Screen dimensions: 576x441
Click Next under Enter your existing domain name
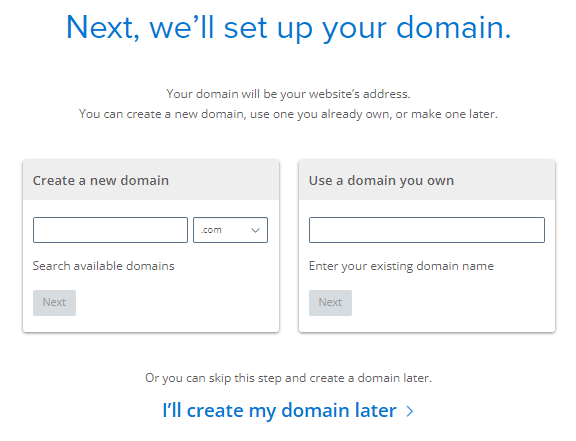(x=330, y=303)
